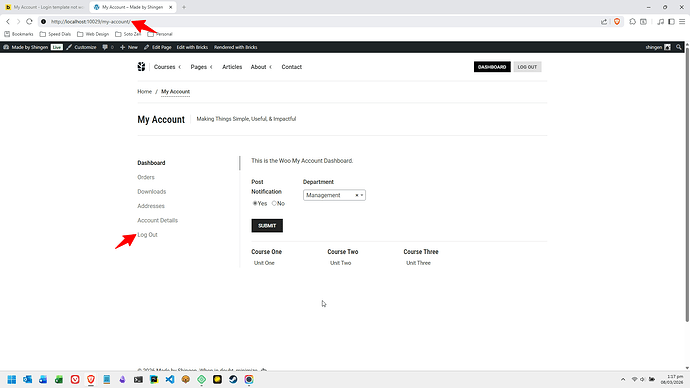Image resolution: width=690 pixels, height=388 pixels.
Task: Open Account Details in the account sidebar
Action: [x=158, y=220]
